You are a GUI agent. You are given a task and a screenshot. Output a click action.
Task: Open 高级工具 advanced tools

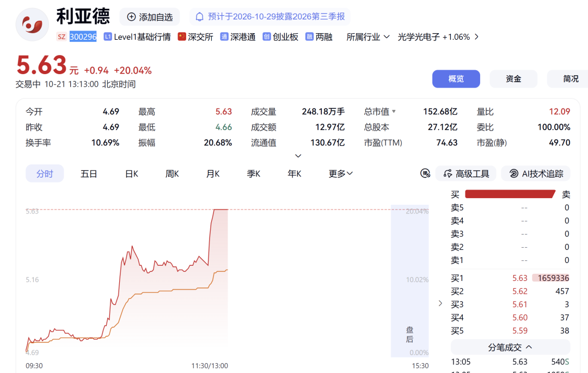pyautogui.click(x=465, y=174)
